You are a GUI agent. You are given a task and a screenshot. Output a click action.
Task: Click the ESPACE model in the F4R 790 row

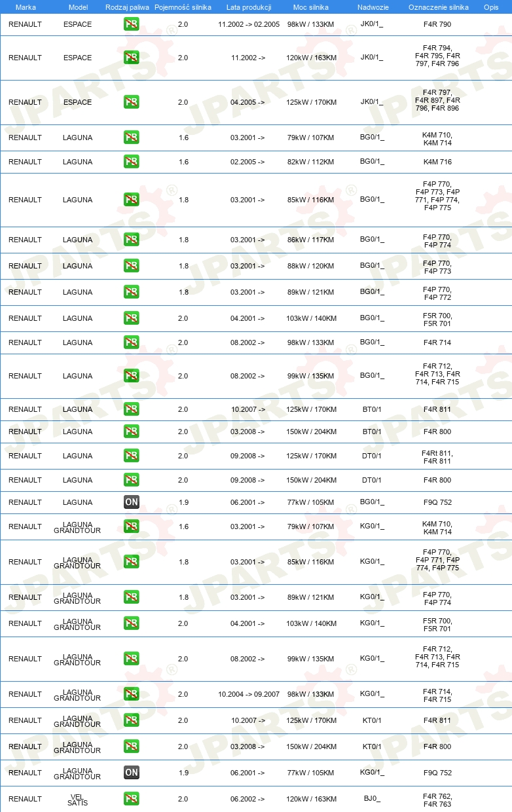pyautogui.click(x=78, y=24)
